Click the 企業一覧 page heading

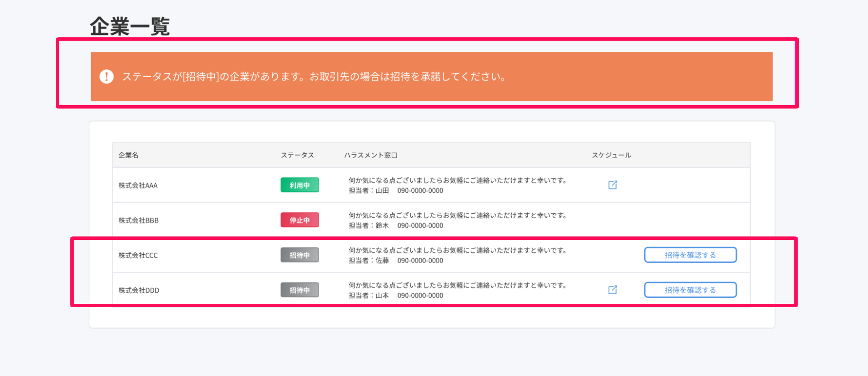[130, 26]
